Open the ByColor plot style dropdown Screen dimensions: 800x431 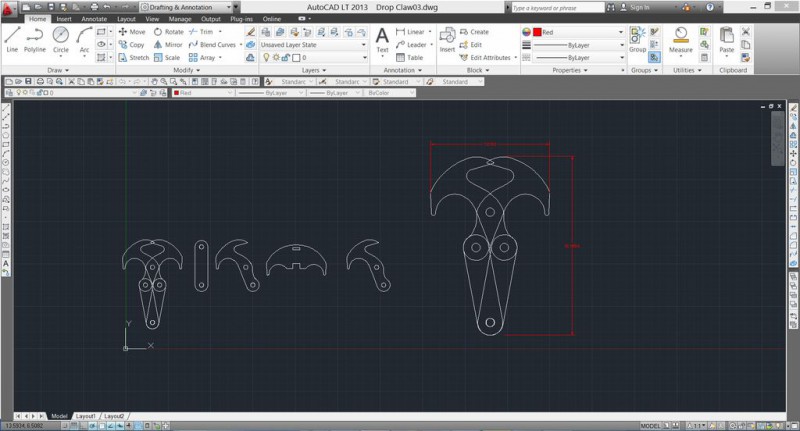click(x=390, y=93)
